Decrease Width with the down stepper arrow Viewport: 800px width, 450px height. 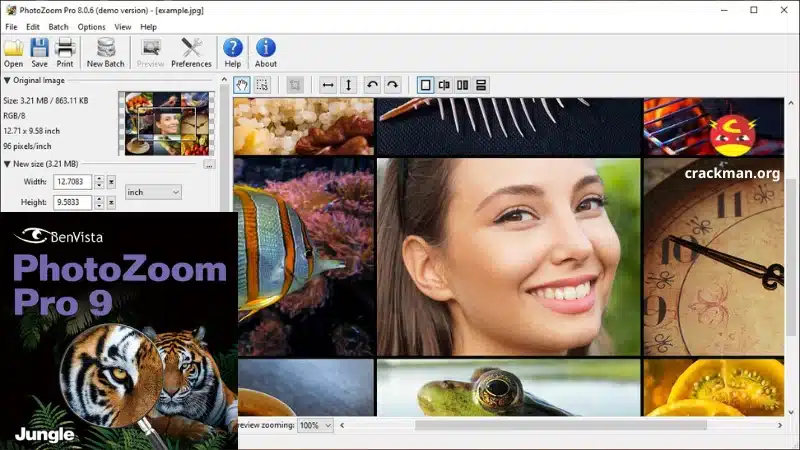pos(99,185)
